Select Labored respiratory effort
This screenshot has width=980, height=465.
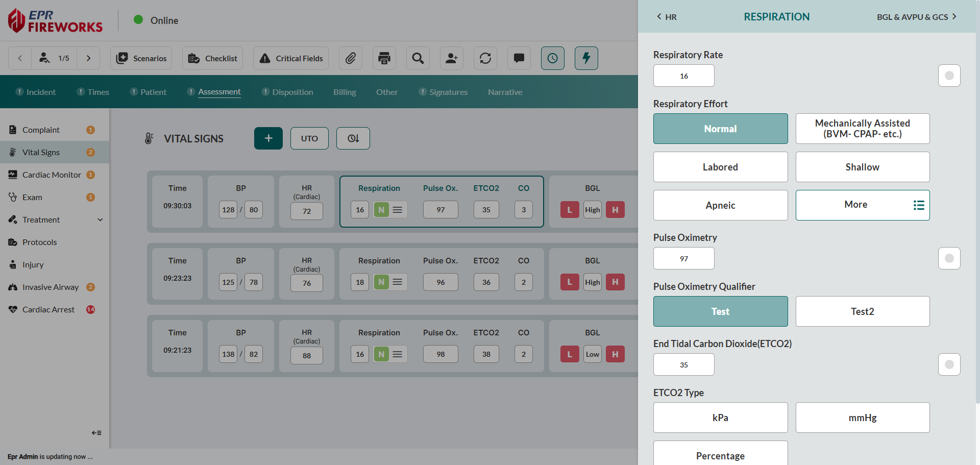click(x=720, y=167)
